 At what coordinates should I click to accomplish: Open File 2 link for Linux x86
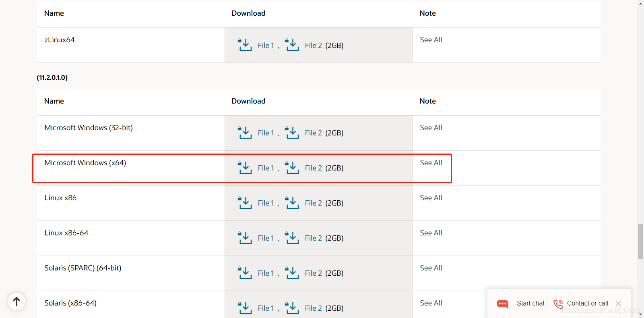coord(313,203)
